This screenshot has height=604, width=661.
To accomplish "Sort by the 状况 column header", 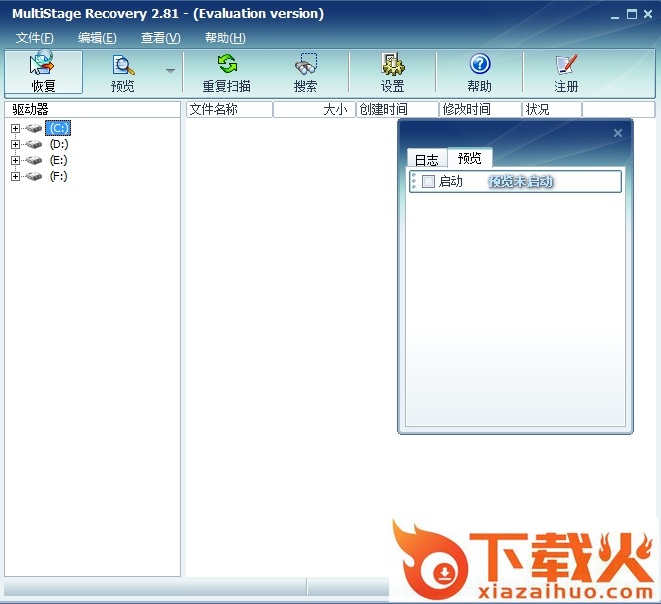I will (x=552, y=110).
